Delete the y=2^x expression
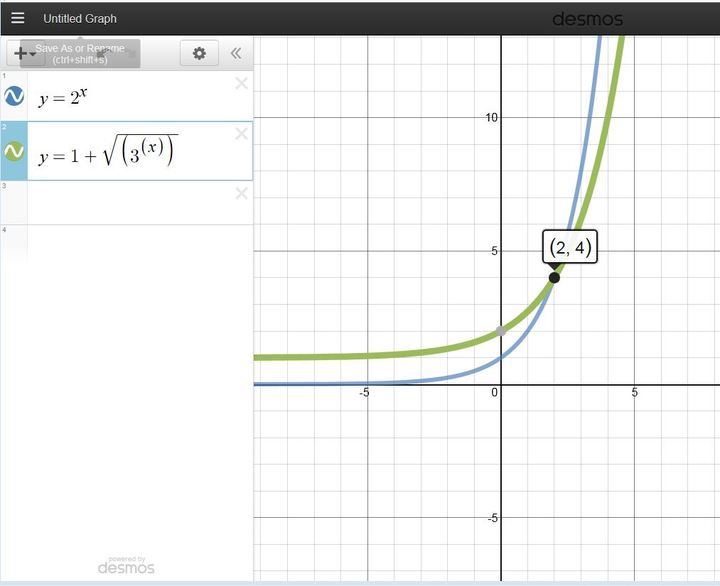This screenshot has width=720, height=586. tap(241, 84)
